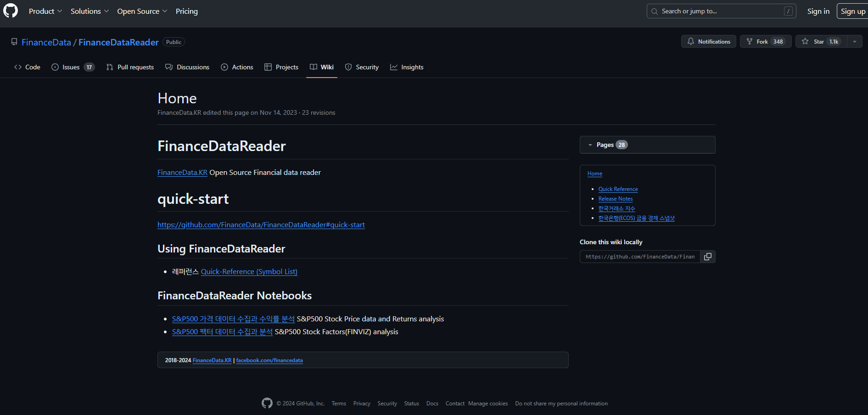Image resolution: width=868 pixels, height=415 pixels.
Task: Click the wiki clone URL field
Action: pos(640,257)
